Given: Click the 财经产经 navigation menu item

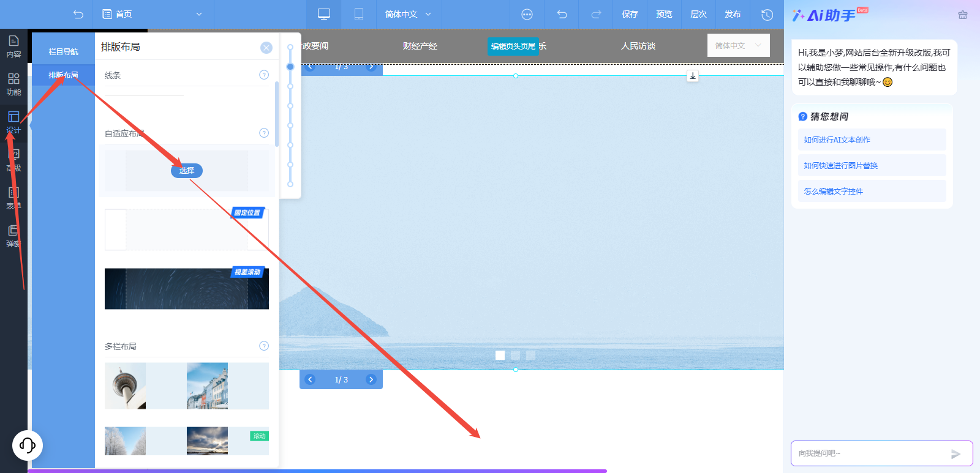Looking at the screenshot, I should [x=420, y=47].
